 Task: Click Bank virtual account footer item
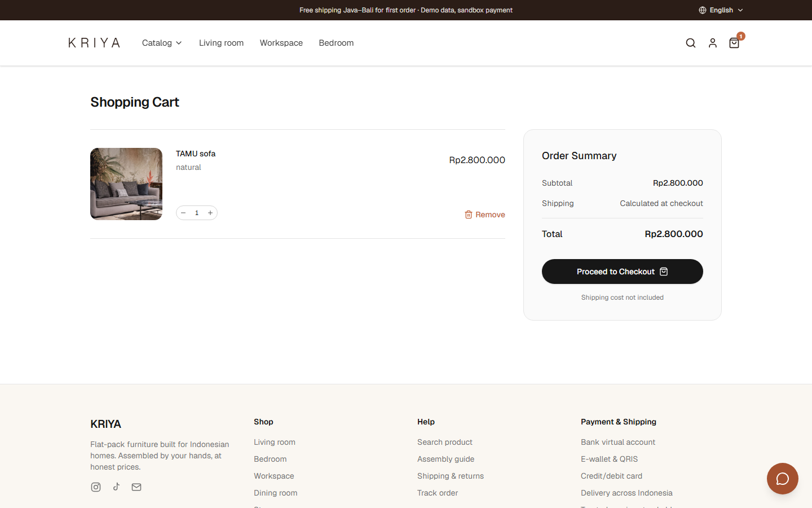618,442
